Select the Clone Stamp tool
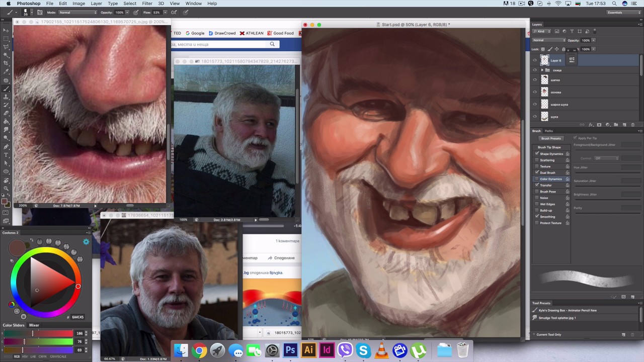 coord(6,97)
